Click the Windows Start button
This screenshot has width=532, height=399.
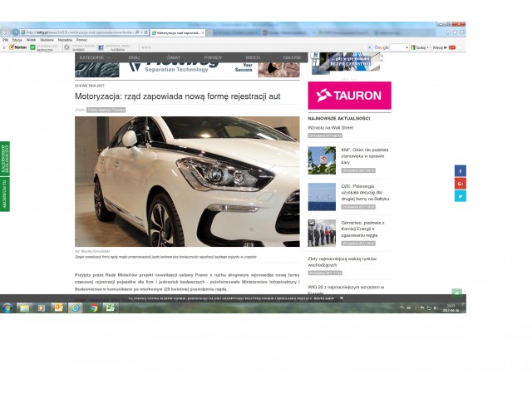tap(7, 308)
